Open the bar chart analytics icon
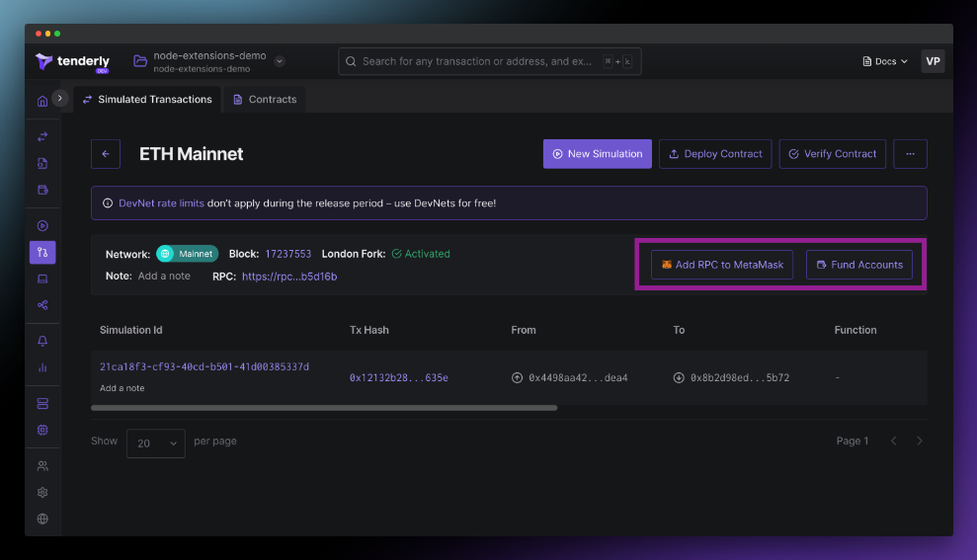This screenshot has height=560, width=977. point(42,366)
